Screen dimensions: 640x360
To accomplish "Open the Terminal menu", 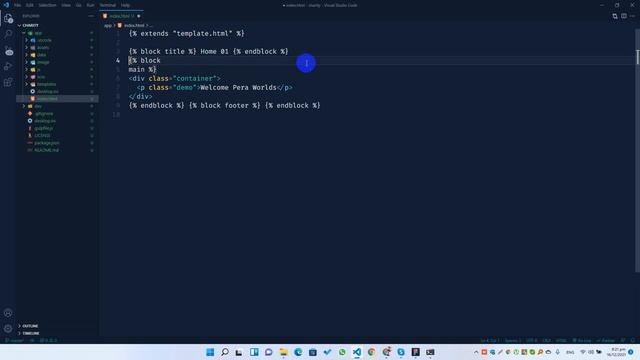I will coord(108,5).
